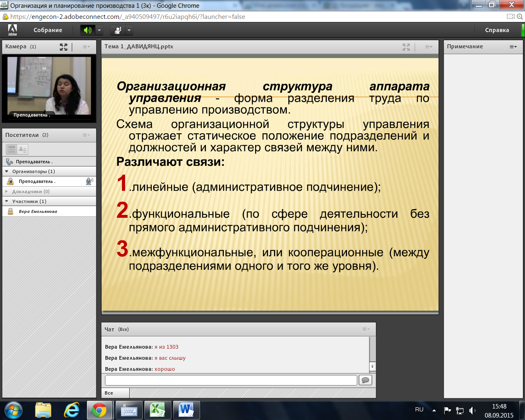525x420 pixels.
Task: Click the Adobe logo icon
Action: (12, 30)
